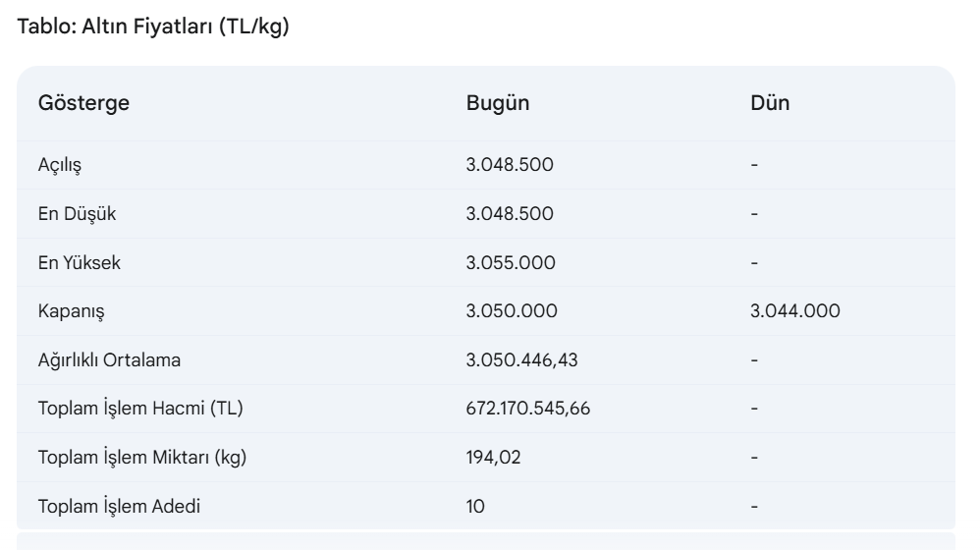Click the Bugün column header

498,104
